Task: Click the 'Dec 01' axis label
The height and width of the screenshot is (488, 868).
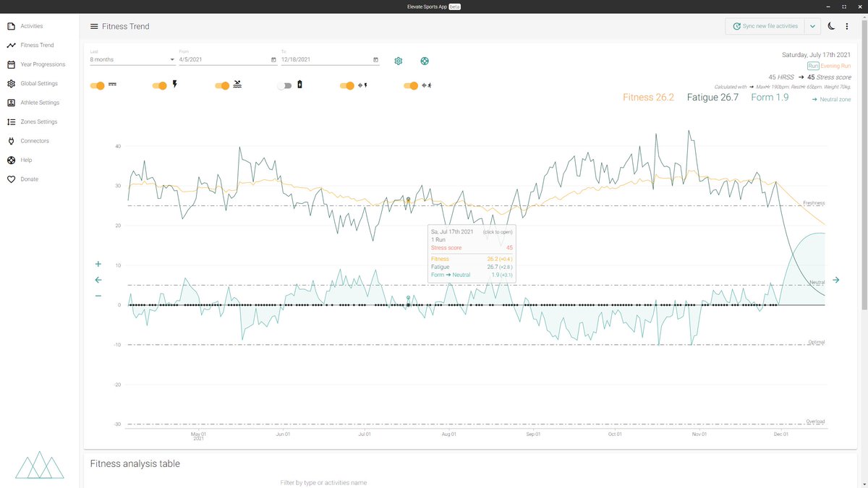Action: point(780,435)
